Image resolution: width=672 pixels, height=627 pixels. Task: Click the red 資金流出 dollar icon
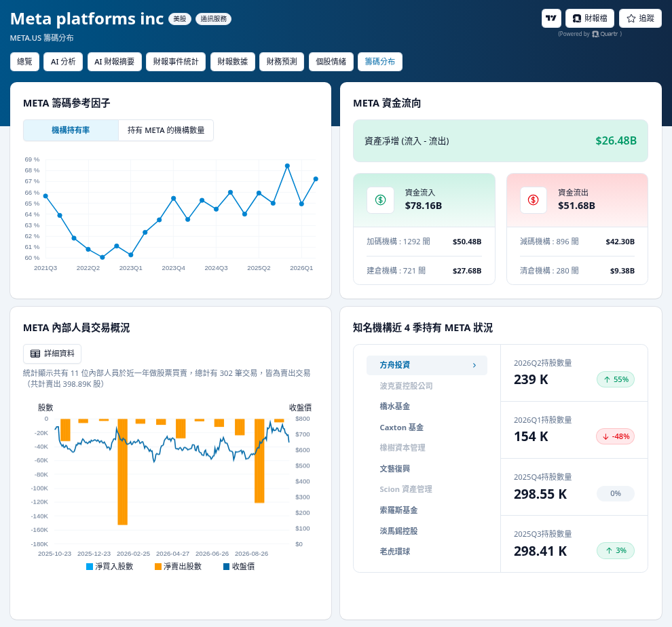(533, 200)
